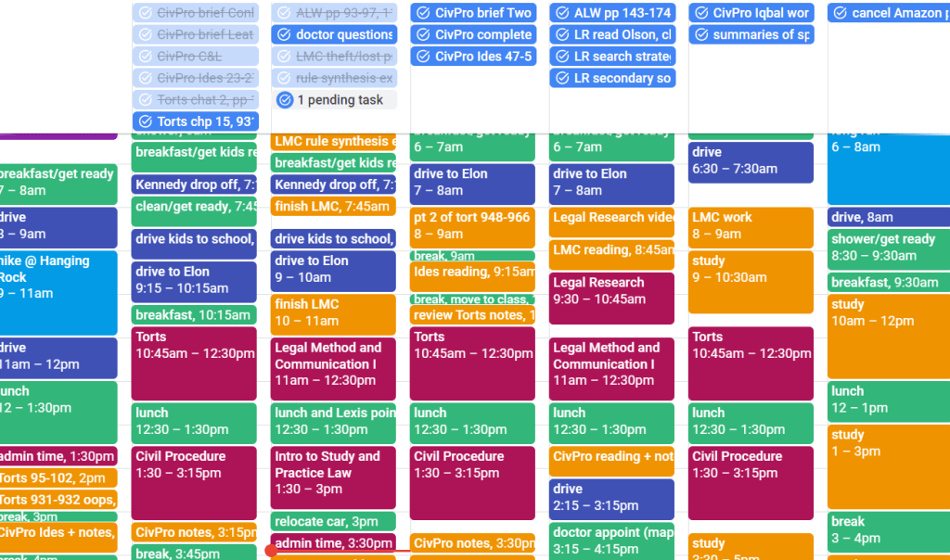950x560 pixels.
Task: Toggle completed 'Torts chat 2' task checkmark
Action: click(145, 100)
